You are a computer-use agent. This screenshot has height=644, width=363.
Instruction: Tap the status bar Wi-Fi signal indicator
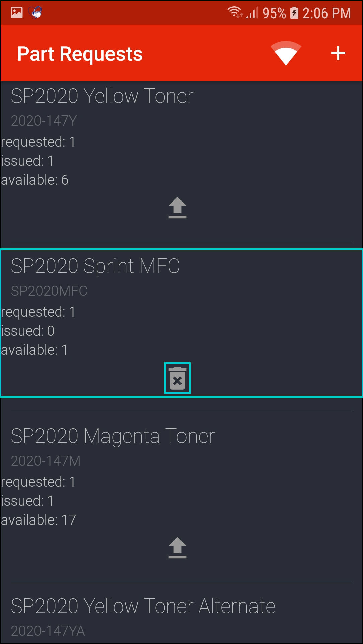tap(234, 12)
